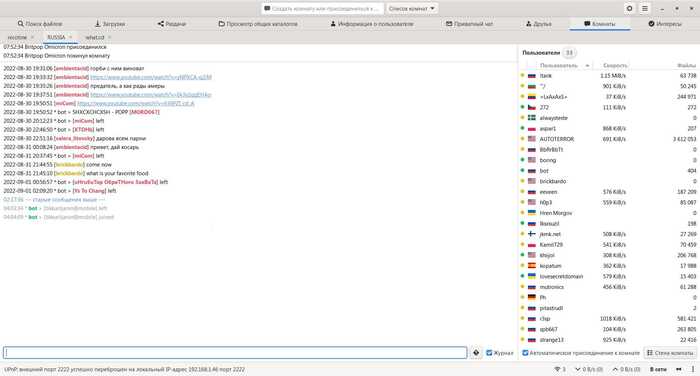Open the hamburger main menu
The image size is (700, 376).
point(645,8)
